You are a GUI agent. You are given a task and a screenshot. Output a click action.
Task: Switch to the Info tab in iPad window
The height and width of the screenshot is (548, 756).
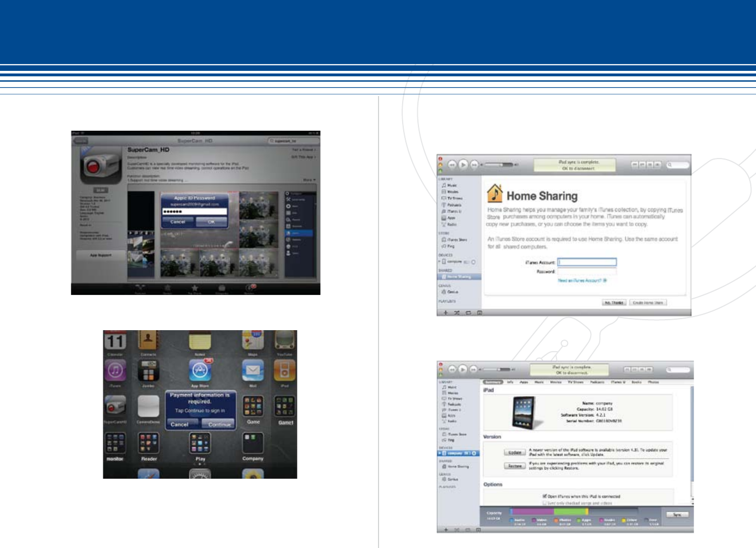pos(509,382)
